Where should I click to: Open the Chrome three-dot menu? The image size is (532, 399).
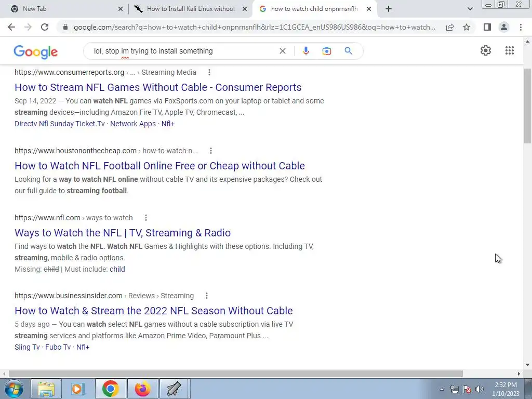tap(521, 27)
